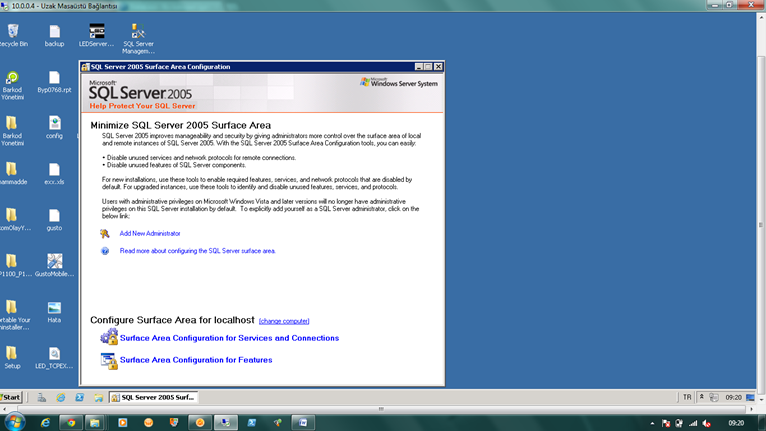This screenshot has width=766, height=431.
Task: Open Internet Explorer on the local taskbar
Action: click(x=45, y=423)
